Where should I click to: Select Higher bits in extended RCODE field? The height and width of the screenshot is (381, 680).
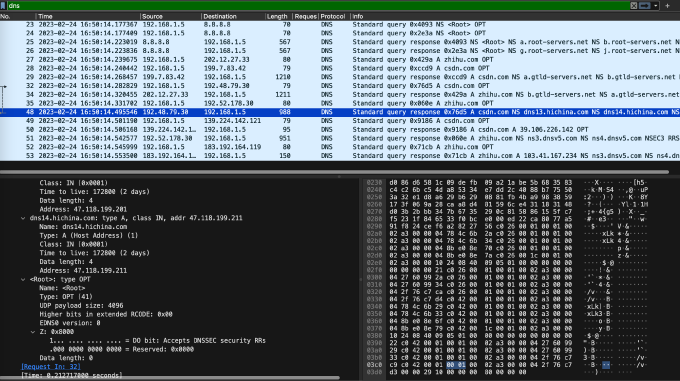click(106, 314)
